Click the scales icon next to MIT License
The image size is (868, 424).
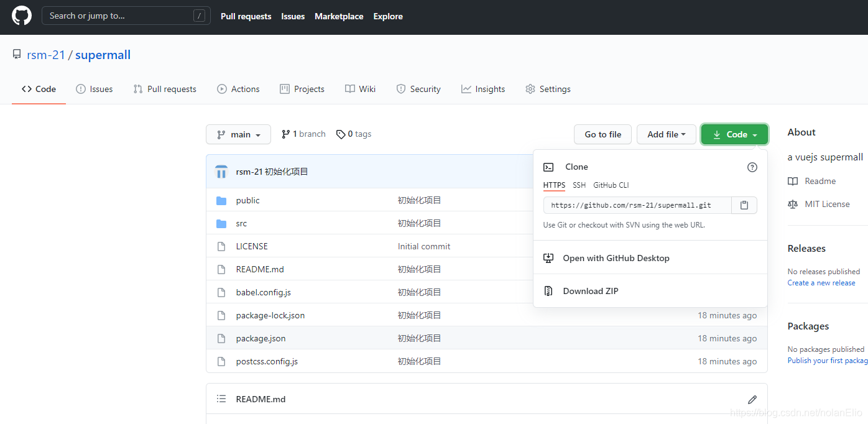(x=793, y=204)
